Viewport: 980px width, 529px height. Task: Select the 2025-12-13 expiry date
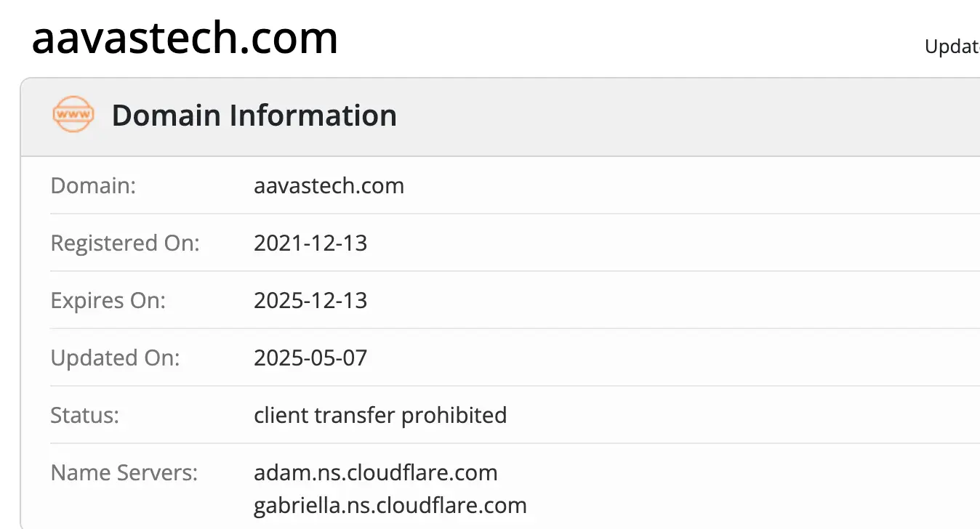[x=310, y=300]
